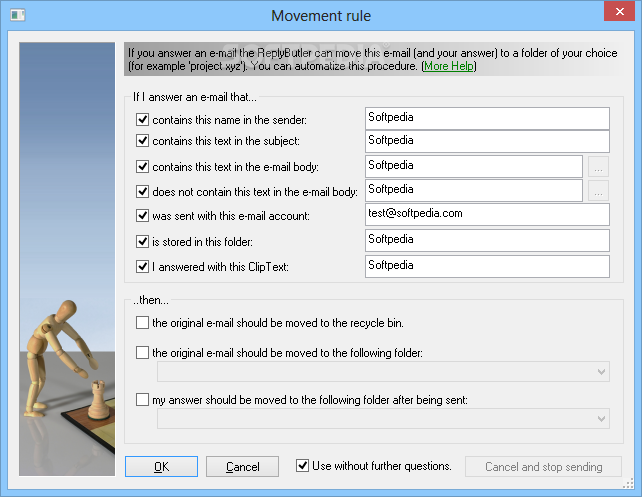Open browse button next to 'contains' body text

pos(598,167)
